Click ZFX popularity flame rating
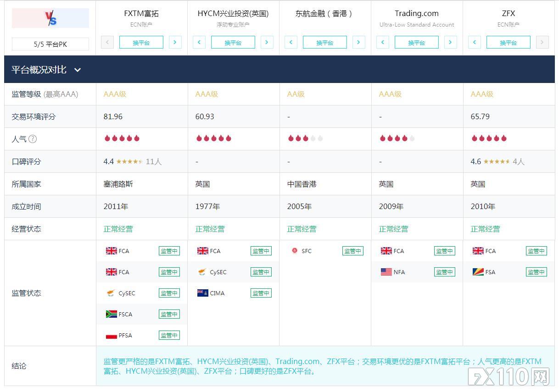This screenshot has width=559, height=392. click(x=489, y=138)
